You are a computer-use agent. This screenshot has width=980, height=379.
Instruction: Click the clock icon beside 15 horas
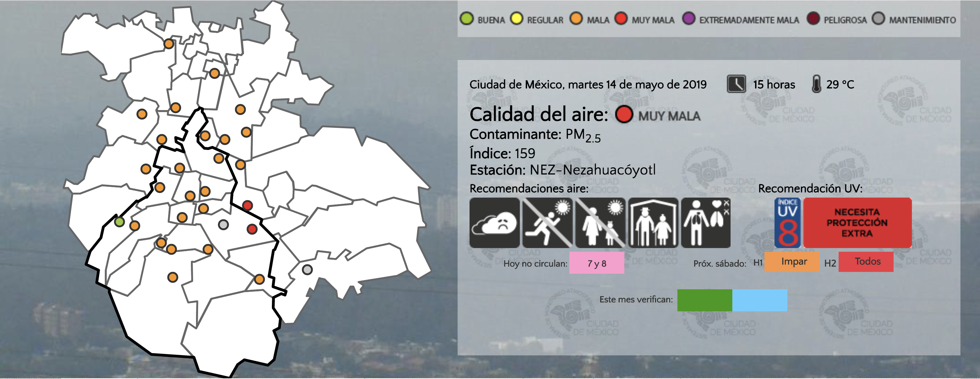(x=736, y=84)
